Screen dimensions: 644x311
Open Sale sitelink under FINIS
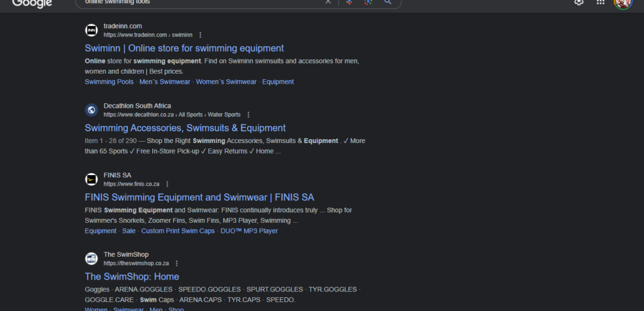128,231
